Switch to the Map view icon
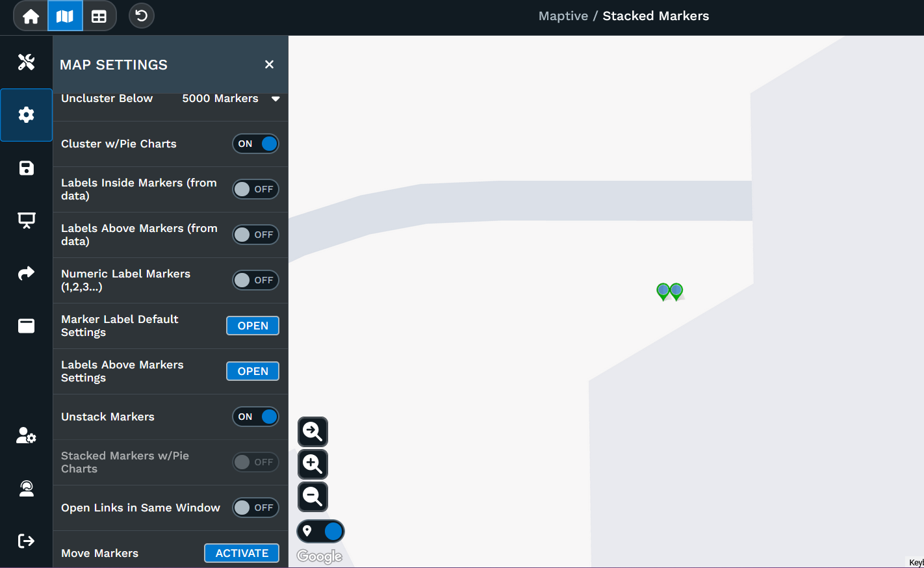 point(65,16)
